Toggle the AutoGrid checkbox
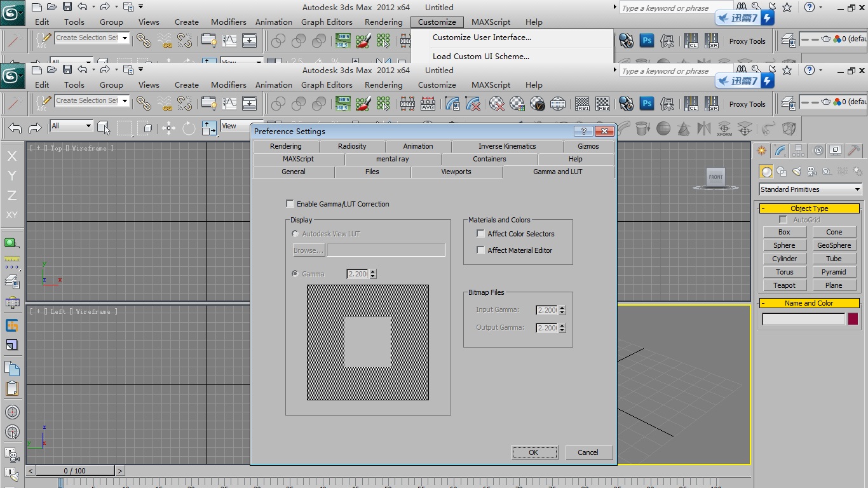 tap(783, 220)
